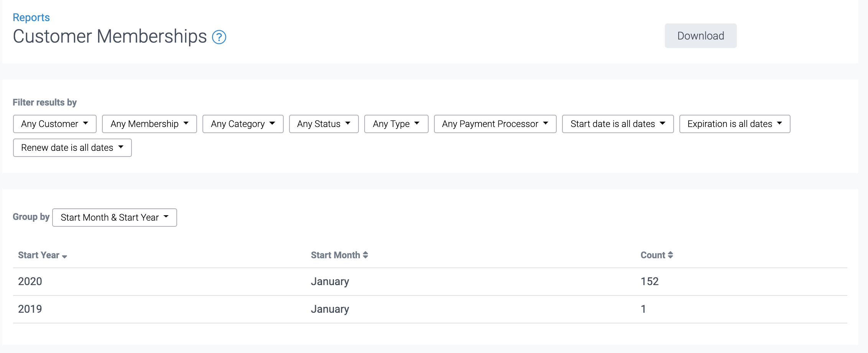
Task: Open Renew date is all dates filter
Action: tap(72, 148)
